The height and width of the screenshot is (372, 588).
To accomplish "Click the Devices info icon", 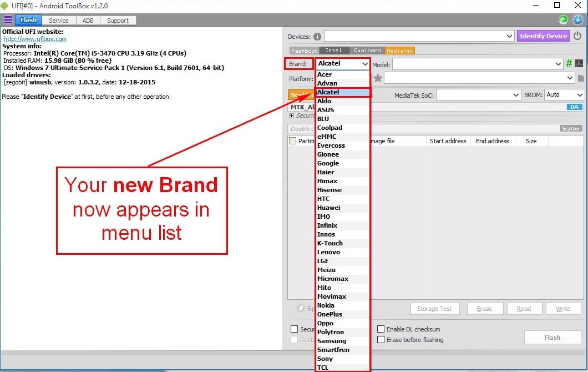I will [317, 37].
